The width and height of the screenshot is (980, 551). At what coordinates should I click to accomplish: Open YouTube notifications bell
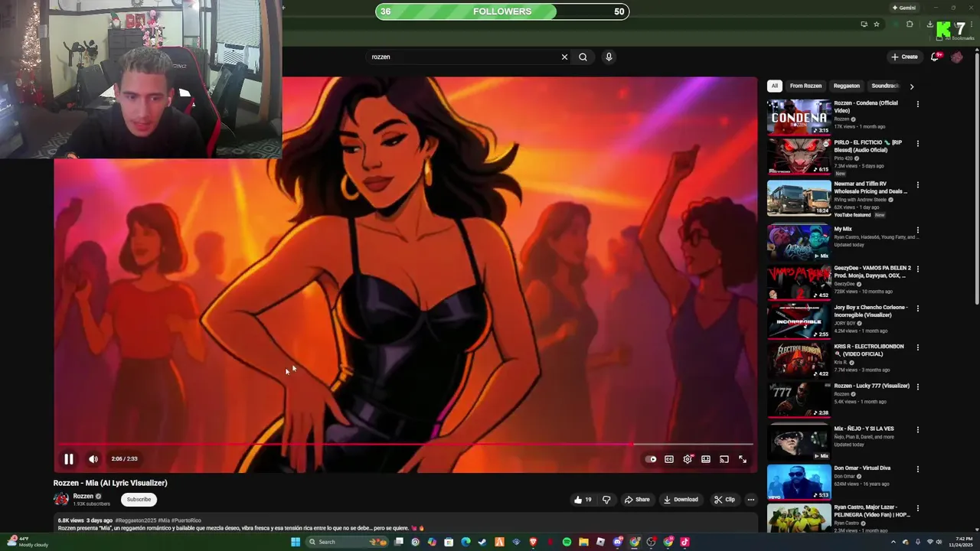point(935,57)
